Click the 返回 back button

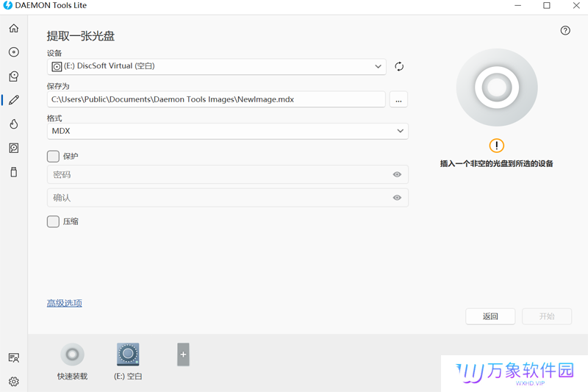point(490,316)
